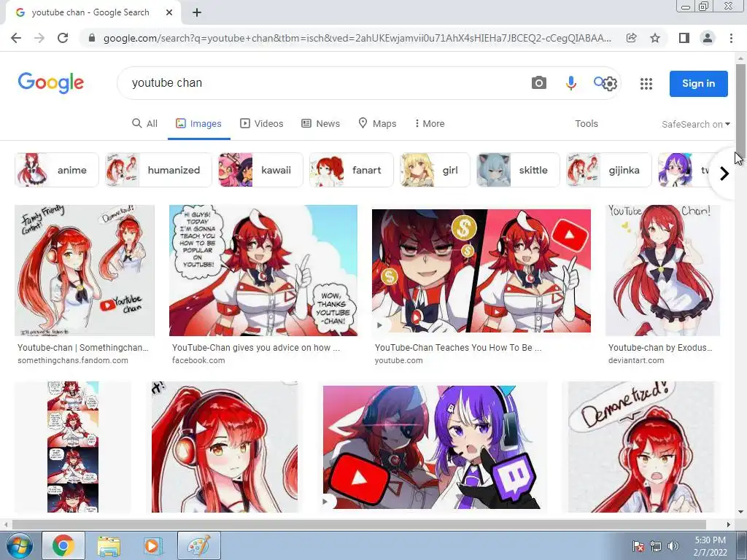This screenshot has width=747, height=560.
Task: Close the youtube chan search tab
Action: point(169,13)
